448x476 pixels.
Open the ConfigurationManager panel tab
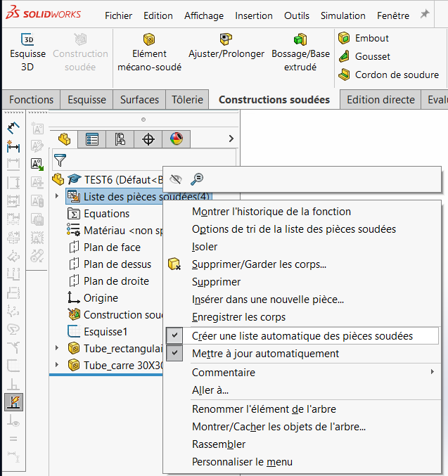120,139
